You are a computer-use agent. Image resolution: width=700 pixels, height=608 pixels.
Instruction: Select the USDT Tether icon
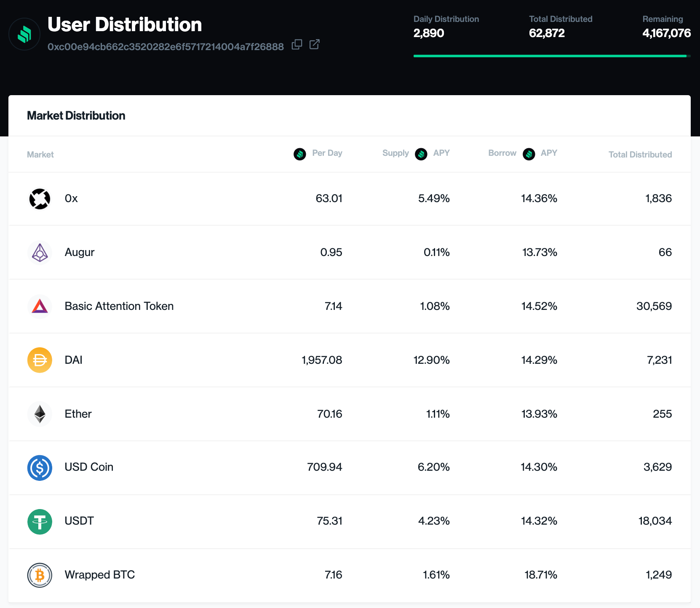click(x=40, y=522)
